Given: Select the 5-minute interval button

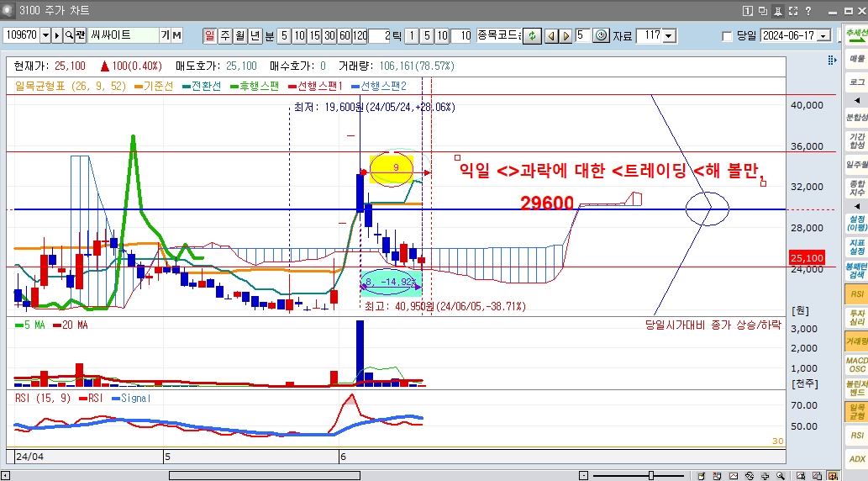Looking at the screenshot, I should (x=283, y=36).
